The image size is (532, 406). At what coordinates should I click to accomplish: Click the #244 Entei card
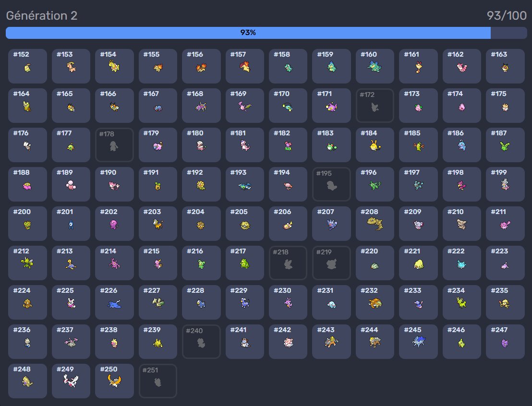click(x=375, y=342)
